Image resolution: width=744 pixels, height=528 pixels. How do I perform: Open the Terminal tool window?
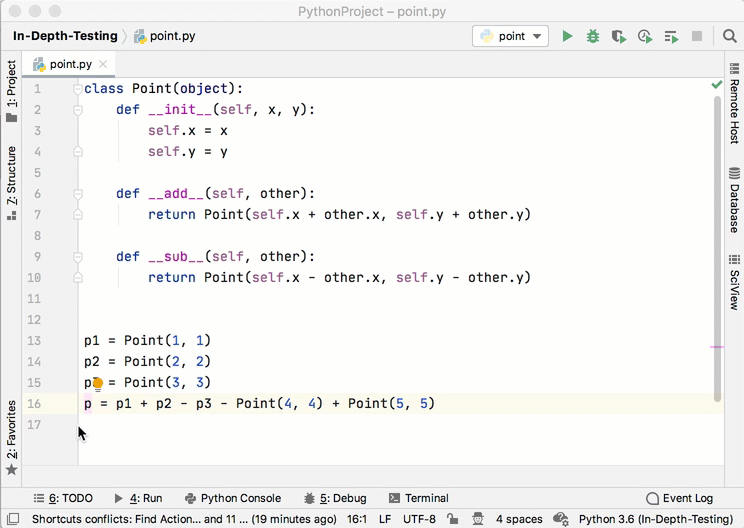click(x=418, y=498)
